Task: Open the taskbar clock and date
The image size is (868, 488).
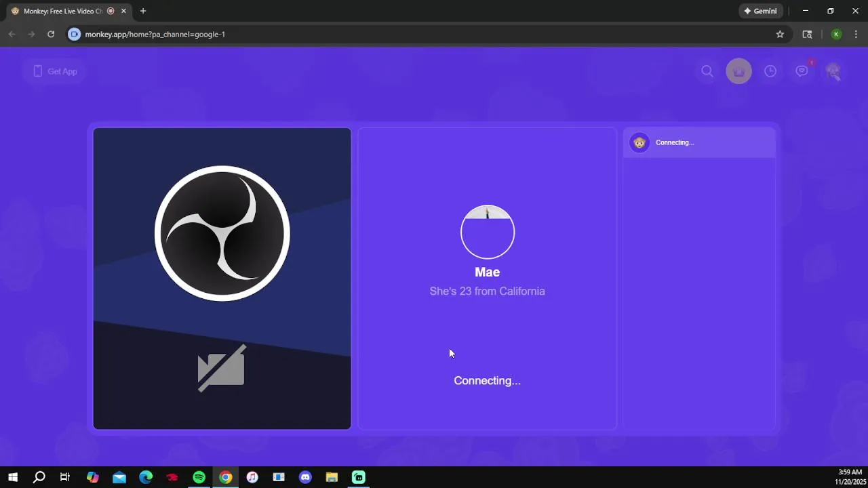Action: (x=850, y=477)
